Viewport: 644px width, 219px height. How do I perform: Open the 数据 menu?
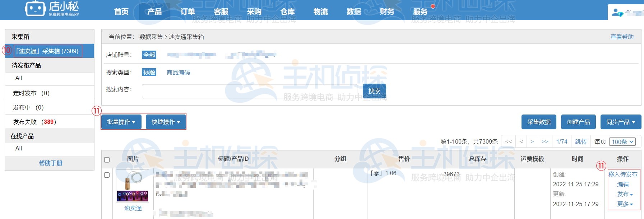pos(354,11)
